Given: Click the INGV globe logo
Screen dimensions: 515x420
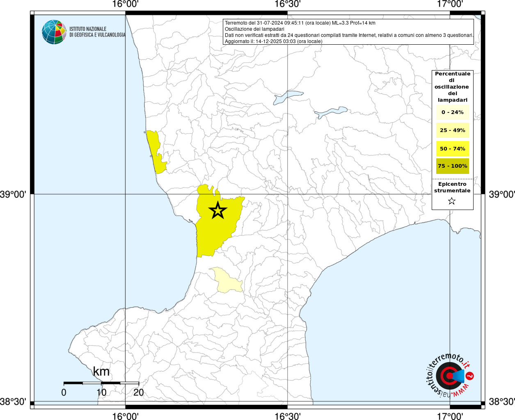Looking at the screenshot, I should [x=54, y=32].
